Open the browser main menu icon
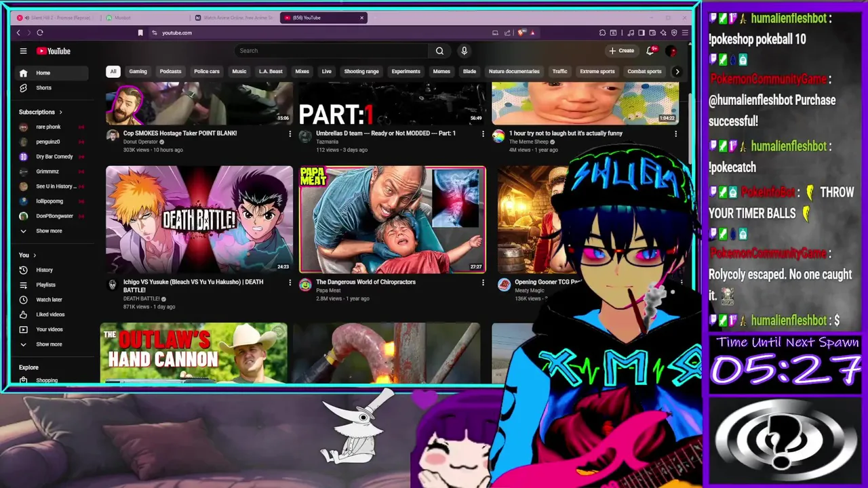This screenshot has width=868, height=488. tap(685, 33)
